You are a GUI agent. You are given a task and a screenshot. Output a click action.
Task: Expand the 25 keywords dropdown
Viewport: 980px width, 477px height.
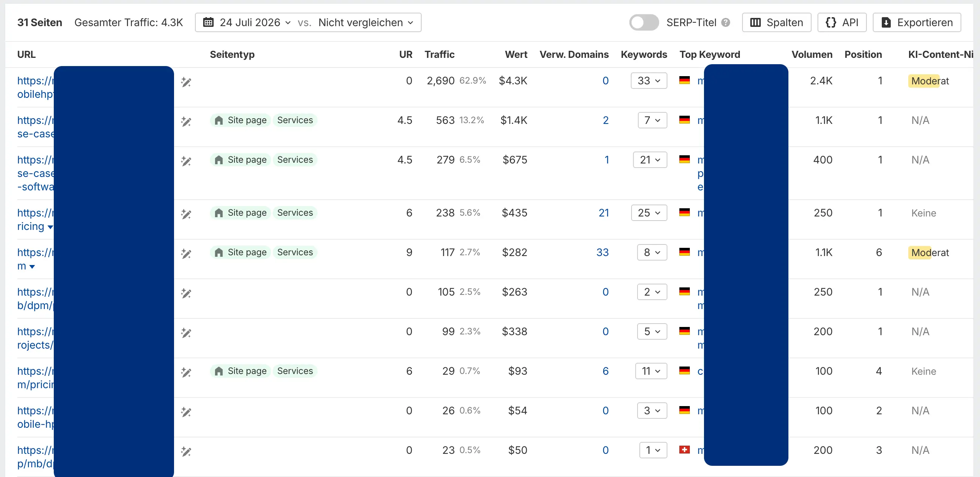coord(649,213)
